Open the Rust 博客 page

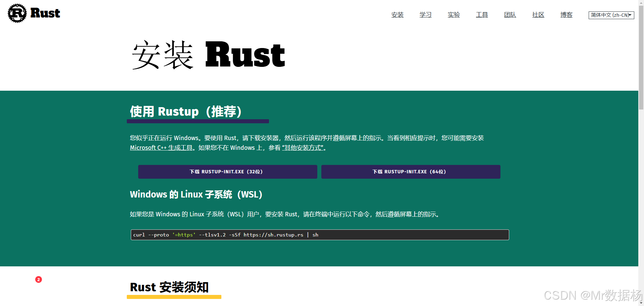tap(566, 15)
